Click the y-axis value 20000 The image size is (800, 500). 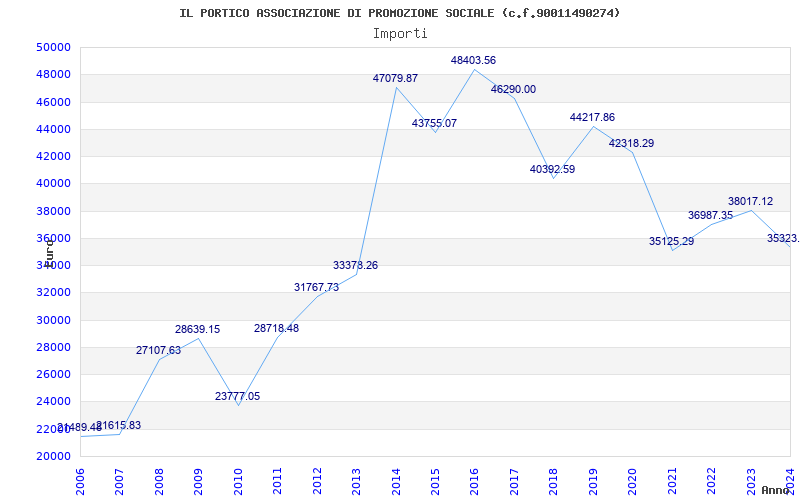(53, 456)
